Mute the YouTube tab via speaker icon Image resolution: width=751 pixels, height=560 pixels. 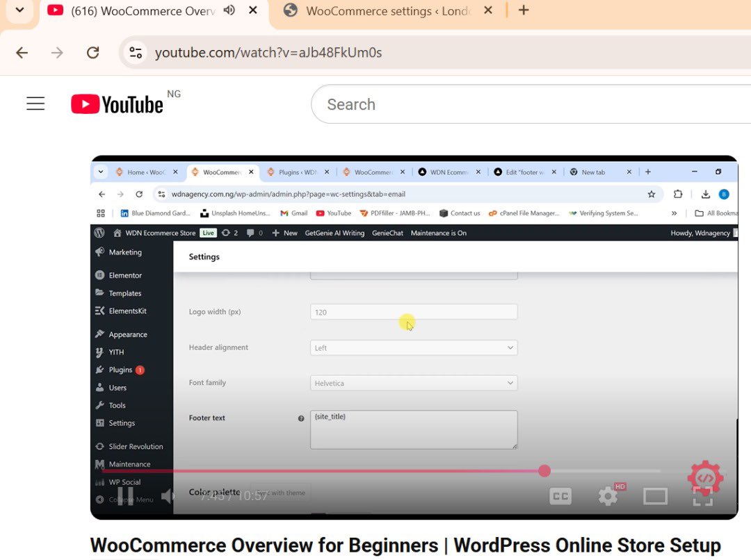tap(229, 10)
